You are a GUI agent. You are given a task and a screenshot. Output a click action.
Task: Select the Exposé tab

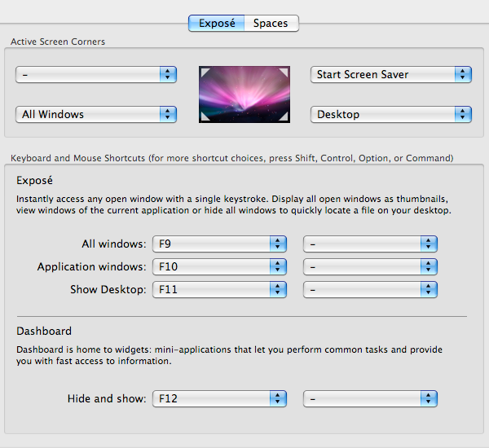tap(217, 23)
